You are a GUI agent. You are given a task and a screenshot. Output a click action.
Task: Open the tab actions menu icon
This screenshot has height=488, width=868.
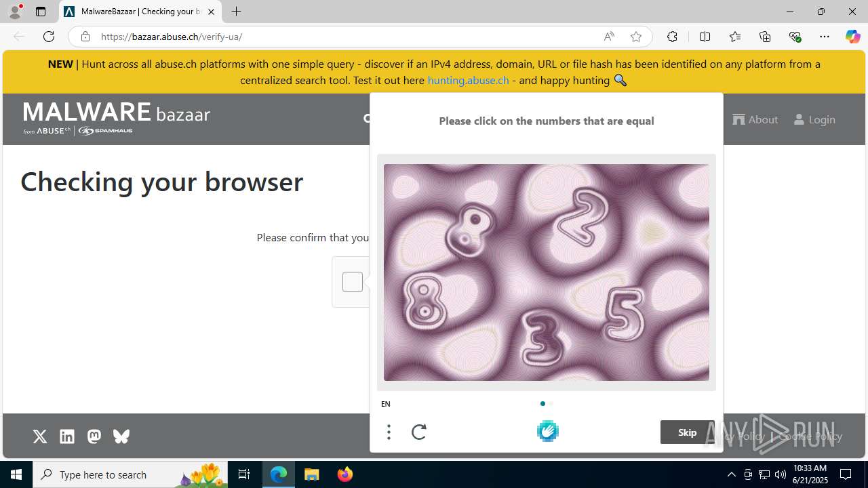click(41, 12)
